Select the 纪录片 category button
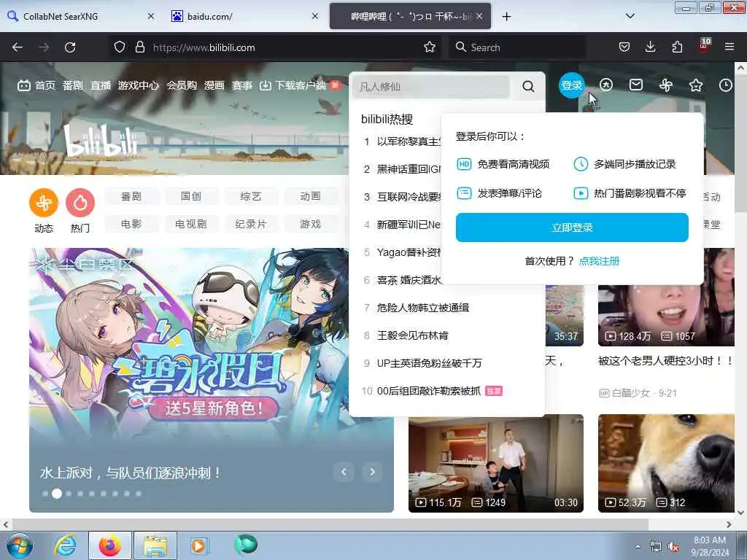 pyautogui.click(x=251, y=224)
